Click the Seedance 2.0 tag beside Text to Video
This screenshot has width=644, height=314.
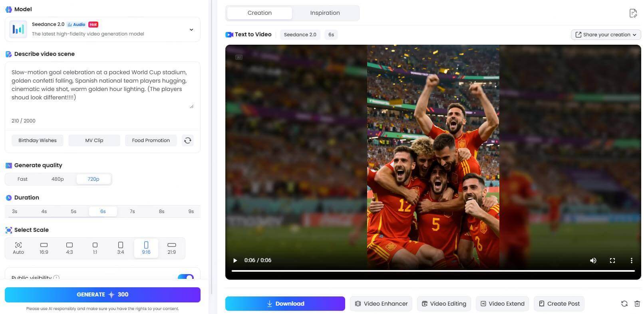tap(300, 35)
